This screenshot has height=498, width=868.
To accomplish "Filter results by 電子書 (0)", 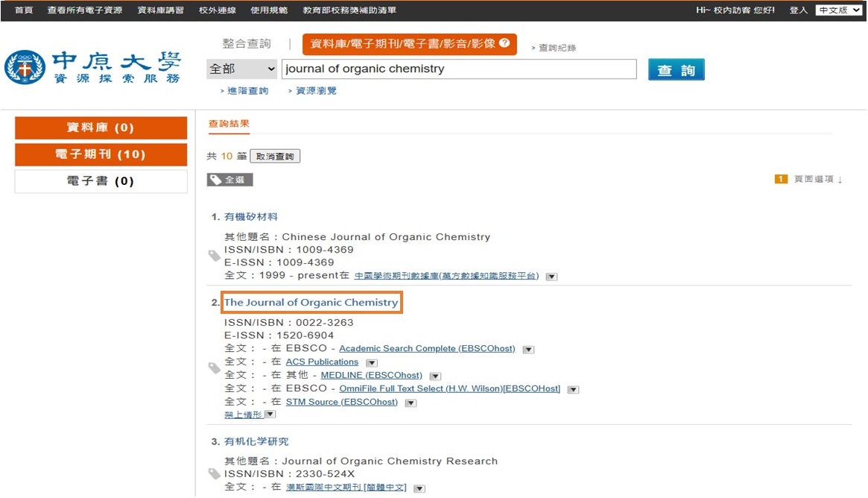I will coord(101,181).
